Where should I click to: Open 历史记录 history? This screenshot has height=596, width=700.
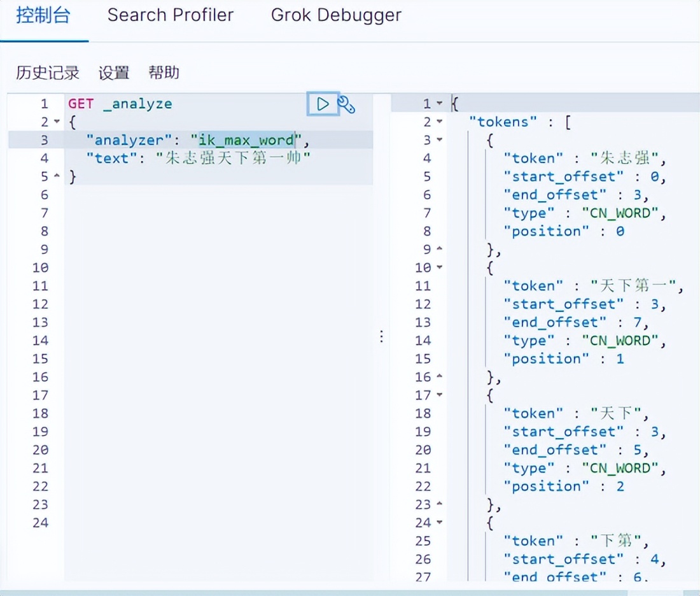pos(48,73)
